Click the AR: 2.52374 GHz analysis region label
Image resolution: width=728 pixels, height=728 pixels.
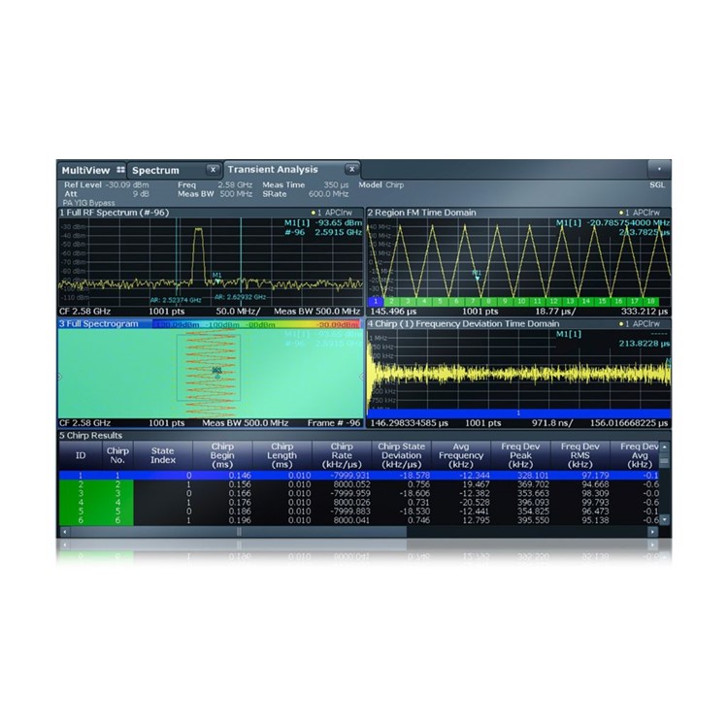tap(176, 300)
